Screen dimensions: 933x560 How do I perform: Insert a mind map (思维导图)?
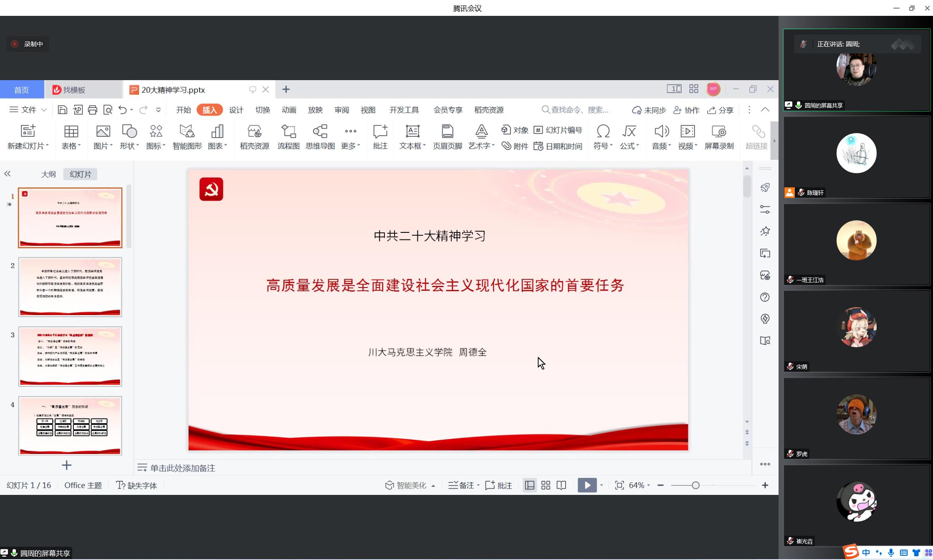click(x=320, y=132)
